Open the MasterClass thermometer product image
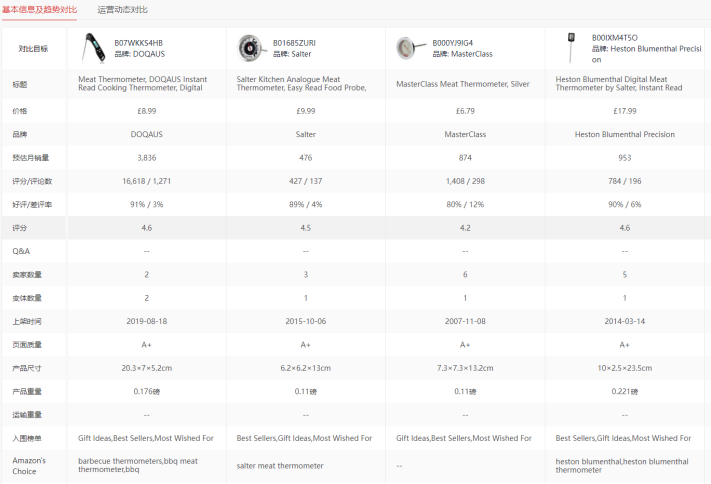 410,48
